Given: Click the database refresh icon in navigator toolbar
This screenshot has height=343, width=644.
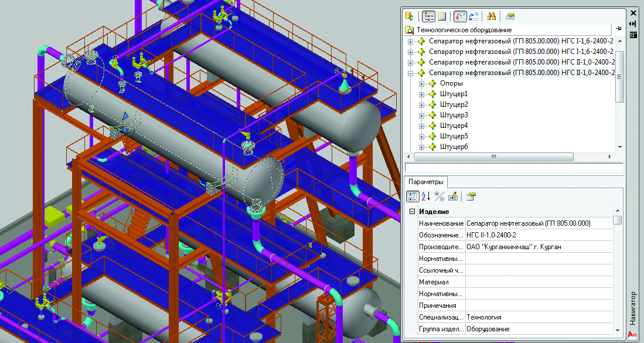Looking at the screenshot, I should point(410,16).
